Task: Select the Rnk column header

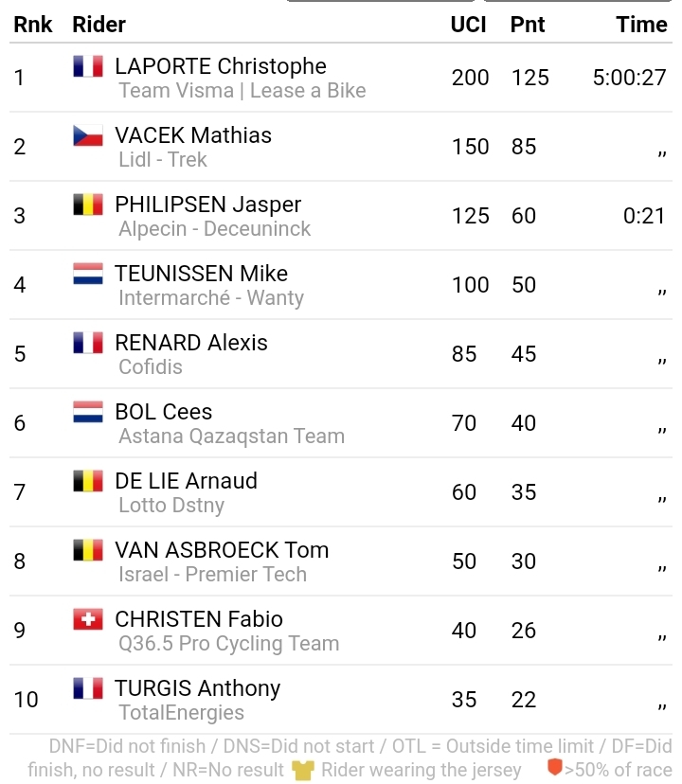Action: [x=33, y=25]
